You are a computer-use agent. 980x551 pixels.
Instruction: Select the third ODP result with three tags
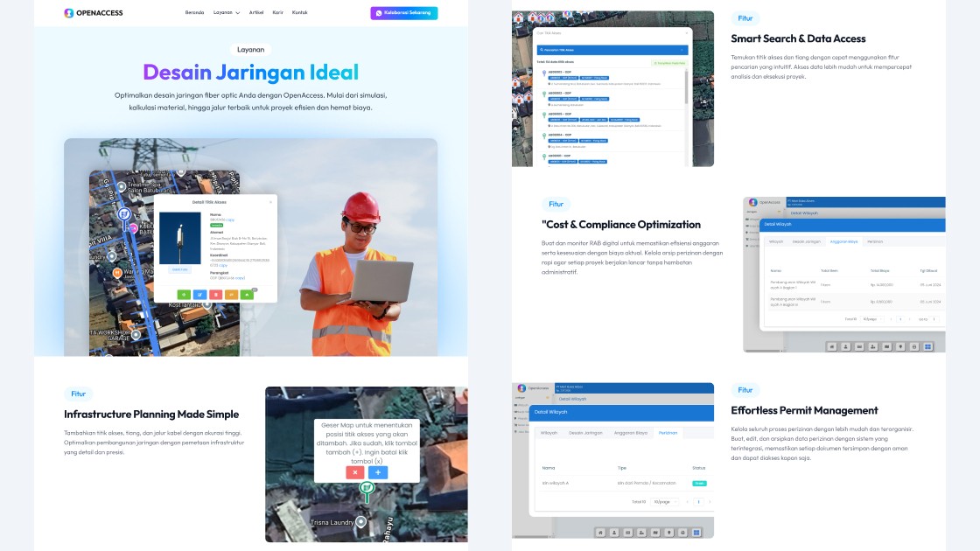pos(611,121)
